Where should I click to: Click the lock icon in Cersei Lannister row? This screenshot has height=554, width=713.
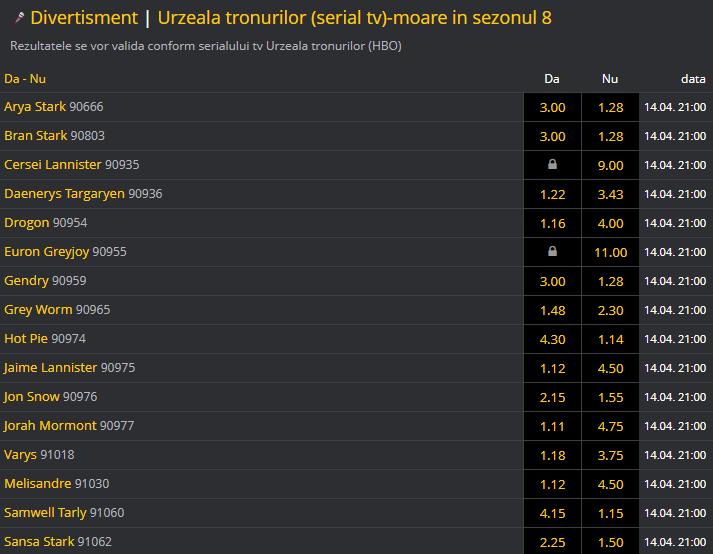click(552, 165)
